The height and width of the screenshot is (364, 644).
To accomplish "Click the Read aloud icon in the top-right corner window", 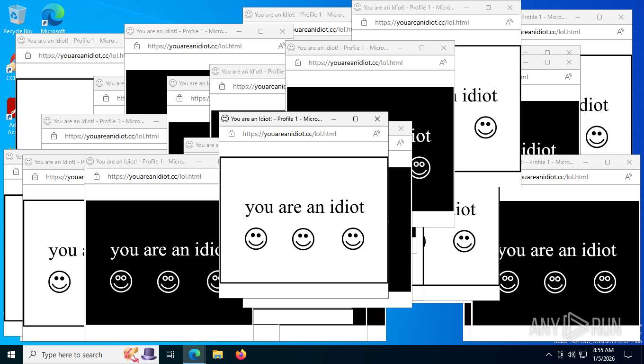I will [x=620, y=32].
